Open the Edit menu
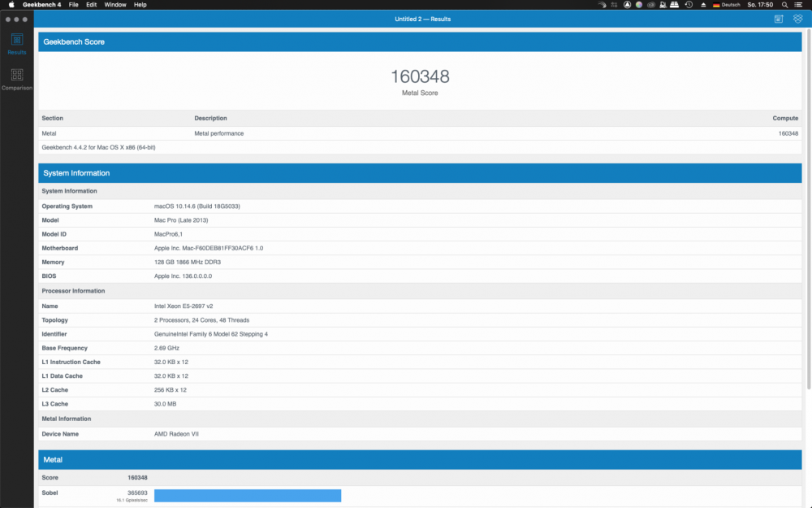Image resolution: width=812 pixels, height=508 pixels. 91,5
